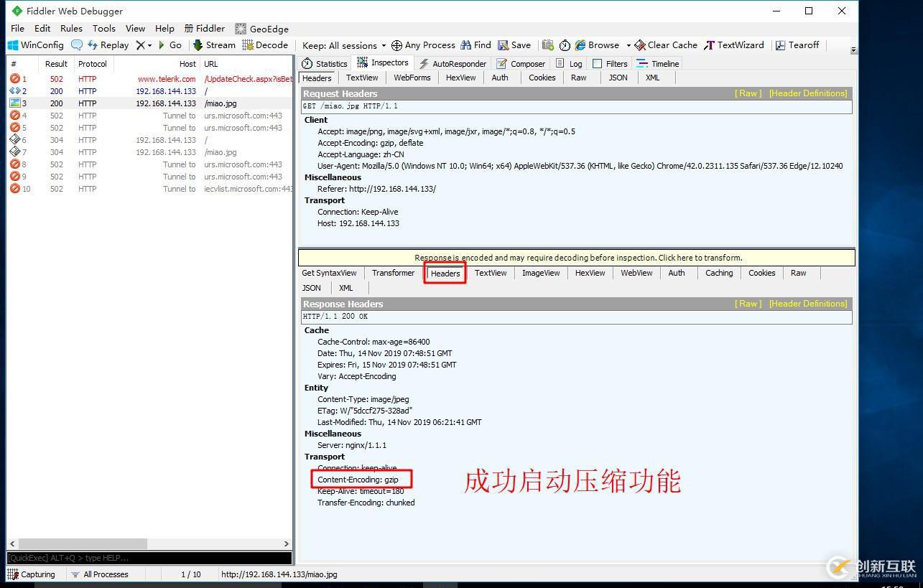Viewport: 923px width, 588px height.
Task: Save sessions with the Save icon
Action: click(514, 45)
